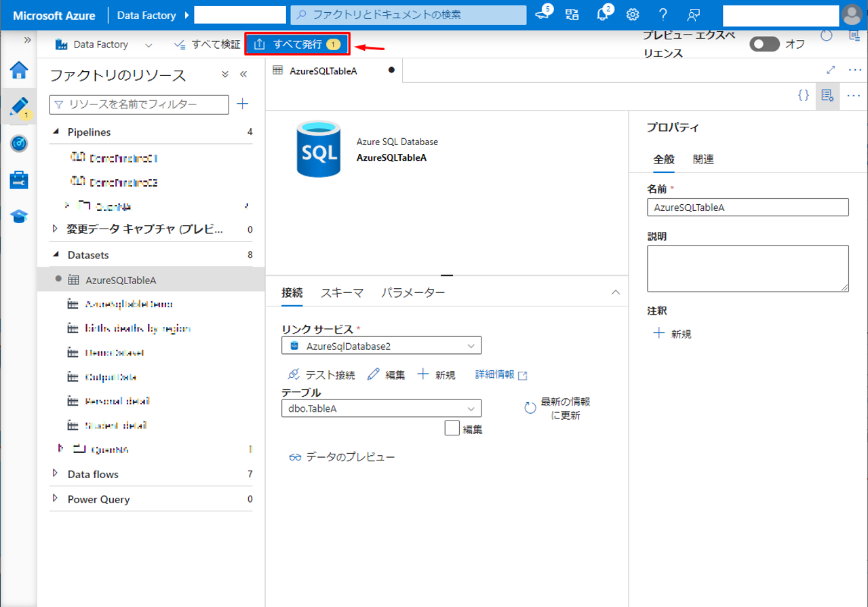Open the settings gear icon

pos(633,14)
